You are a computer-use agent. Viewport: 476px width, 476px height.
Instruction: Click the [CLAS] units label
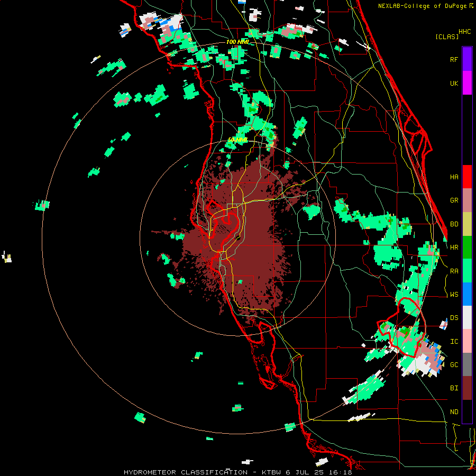point(447,36)
